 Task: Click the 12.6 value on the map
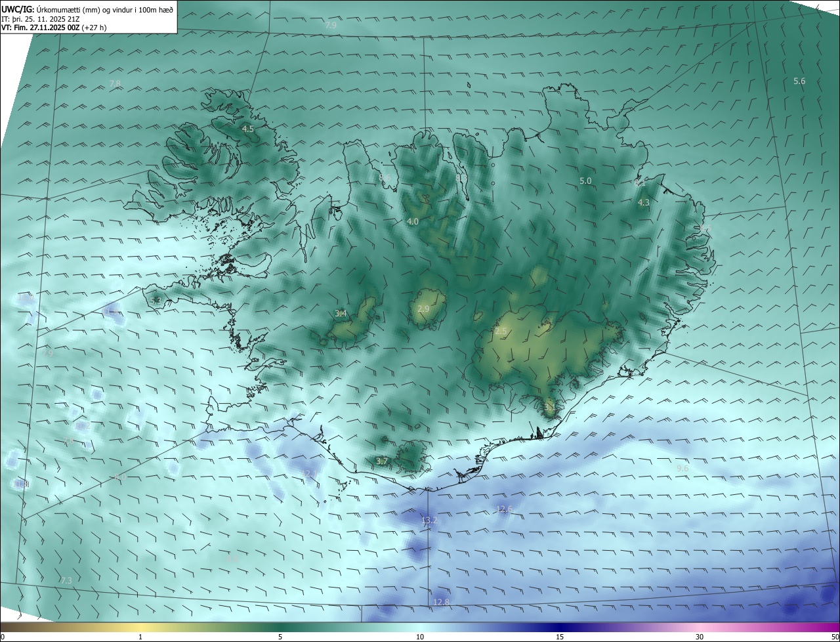tap(504, 509)
